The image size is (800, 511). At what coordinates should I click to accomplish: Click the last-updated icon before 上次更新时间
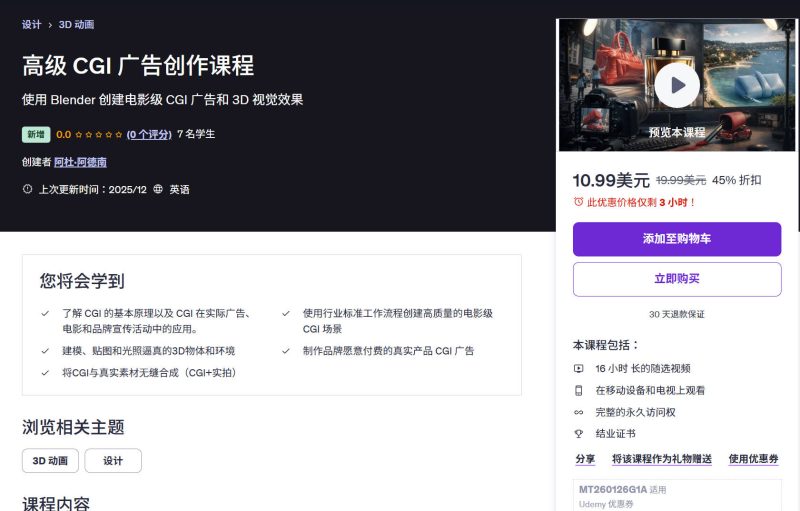27,189
